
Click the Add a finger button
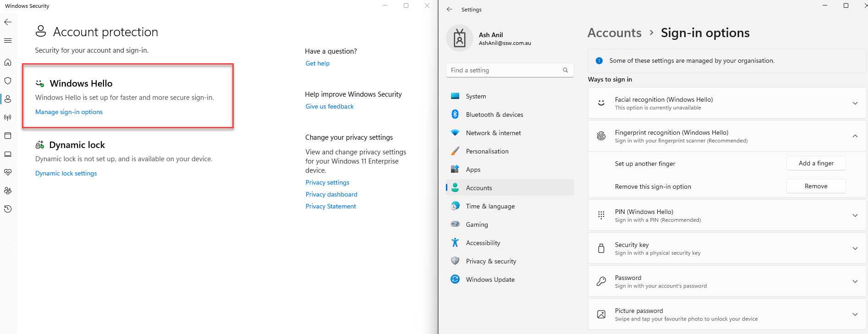click(816, 163)
